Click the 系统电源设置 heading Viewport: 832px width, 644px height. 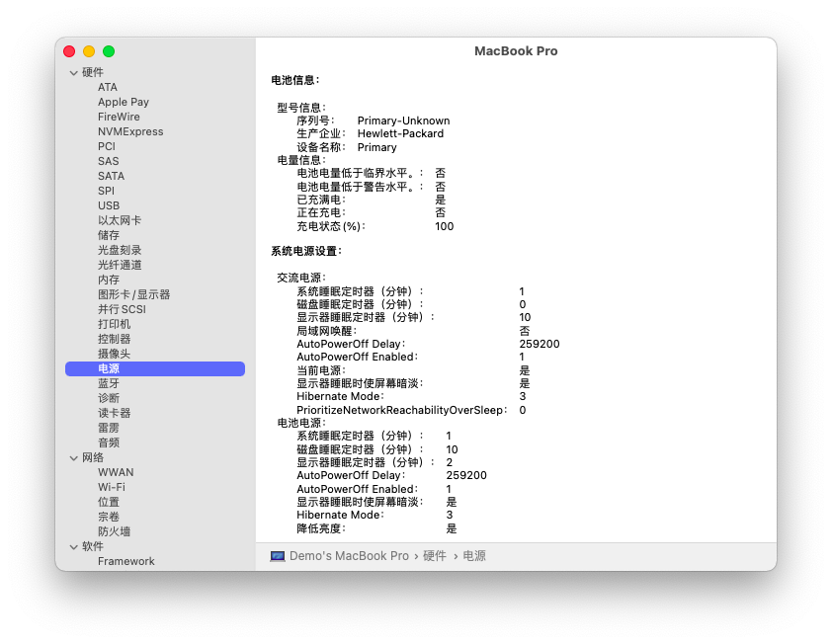click(x=306, y=251)
